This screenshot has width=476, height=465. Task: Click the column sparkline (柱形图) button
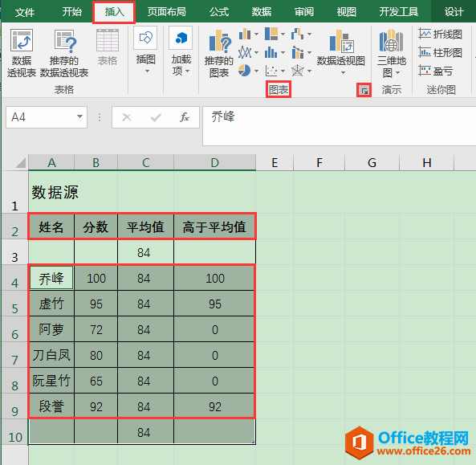click(x=440, y=52)
